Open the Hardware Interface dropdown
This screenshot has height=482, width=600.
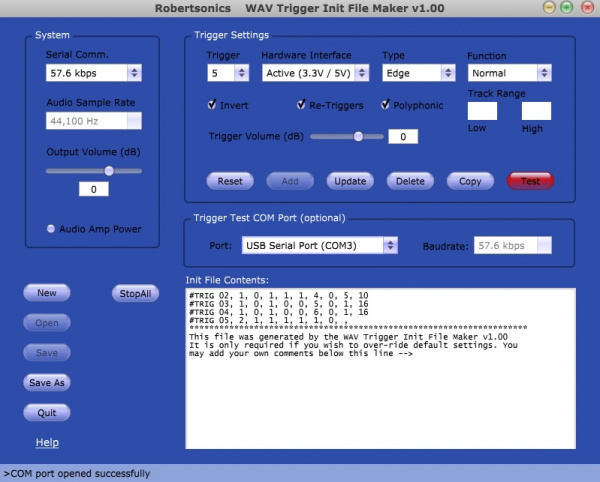[315, 73]
